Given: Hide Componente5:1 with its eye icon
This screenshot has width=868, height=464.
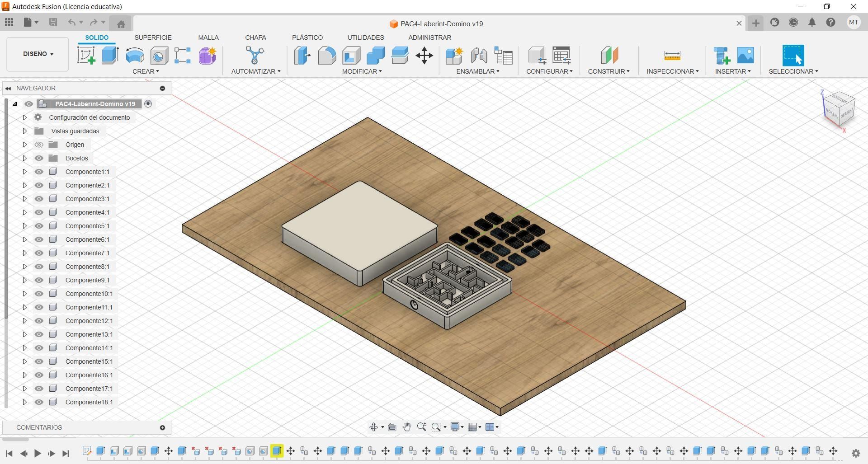Looking at the screenshot, I should [39, 226].
